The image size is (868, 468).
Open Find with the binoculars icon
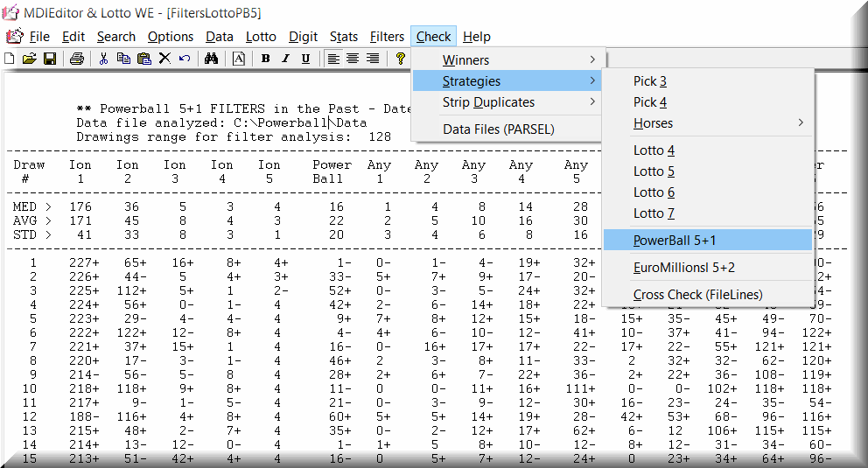click(x=211, y=58)
